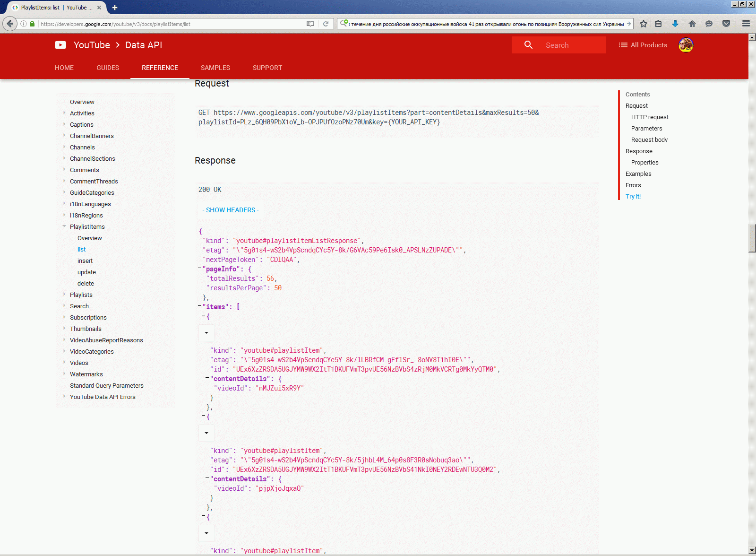Jump to Examples in Contents
Viewport: 756px width, 556px height.
click(x=638, y=174)
